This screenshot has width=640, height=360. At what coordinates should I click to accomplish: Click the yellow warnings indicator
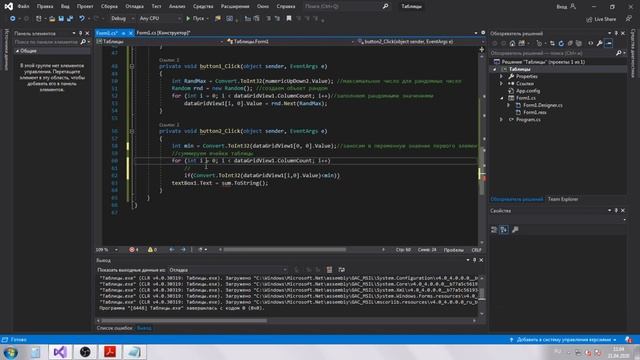[x=152, y=249]
